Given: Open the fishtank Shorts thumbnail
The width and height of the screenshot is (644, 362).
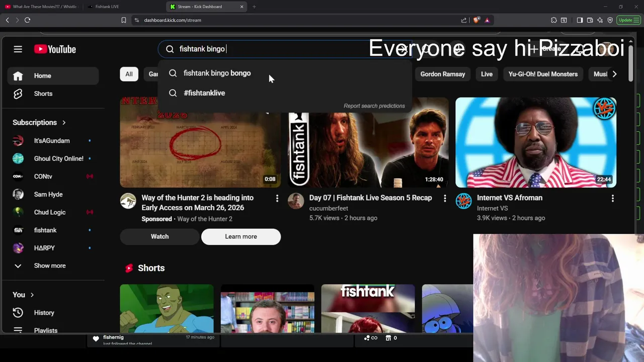Looking at the screenshot, I should [368, 308].
